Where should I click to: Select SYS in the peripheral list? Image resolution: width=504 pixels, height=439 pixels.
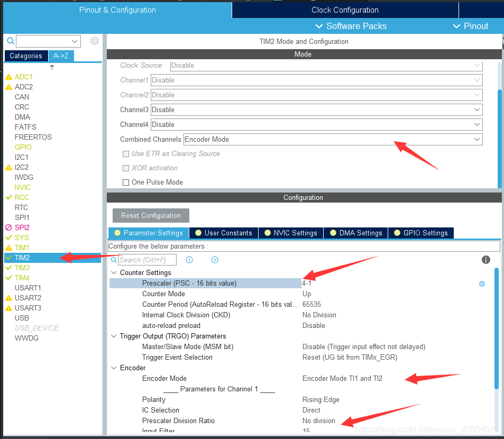pyautogui.click(x=22, y=237)
